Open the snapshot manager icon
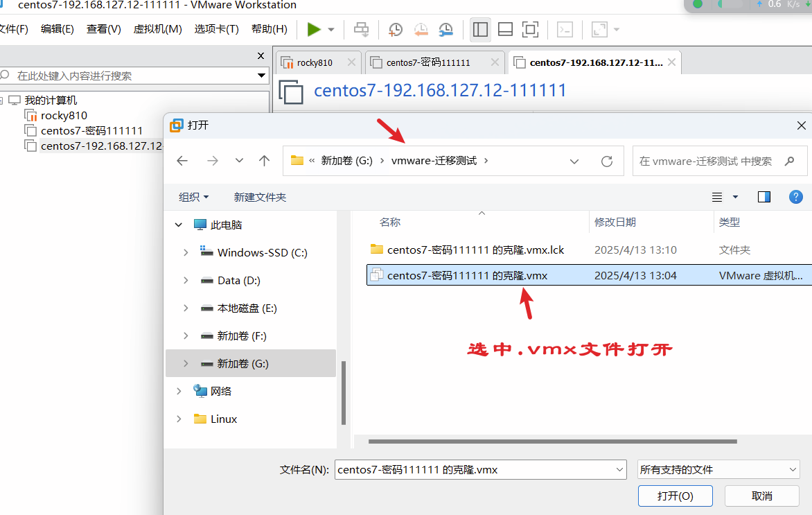Screen dimensions: 812x515 coord(445,30)
